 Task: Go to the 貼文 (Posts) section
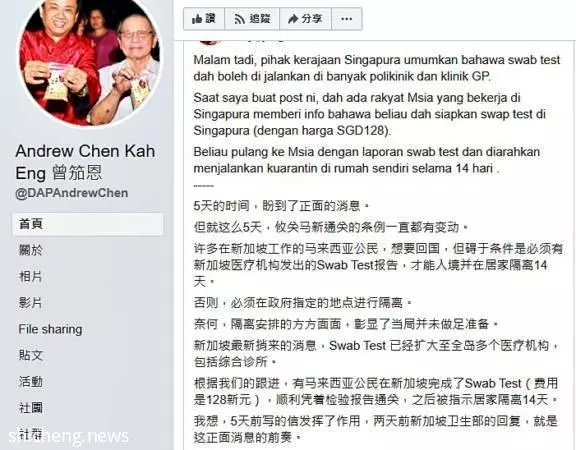point(31,355)
